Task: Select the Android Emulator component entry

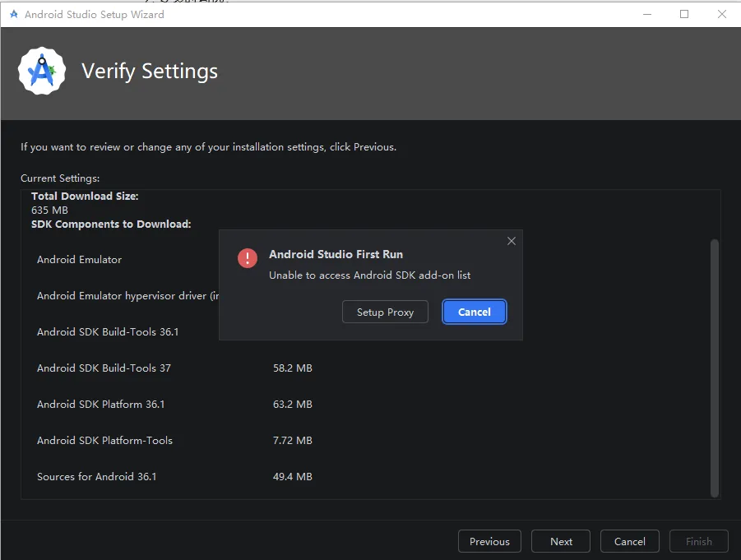Action: point(80,260)
